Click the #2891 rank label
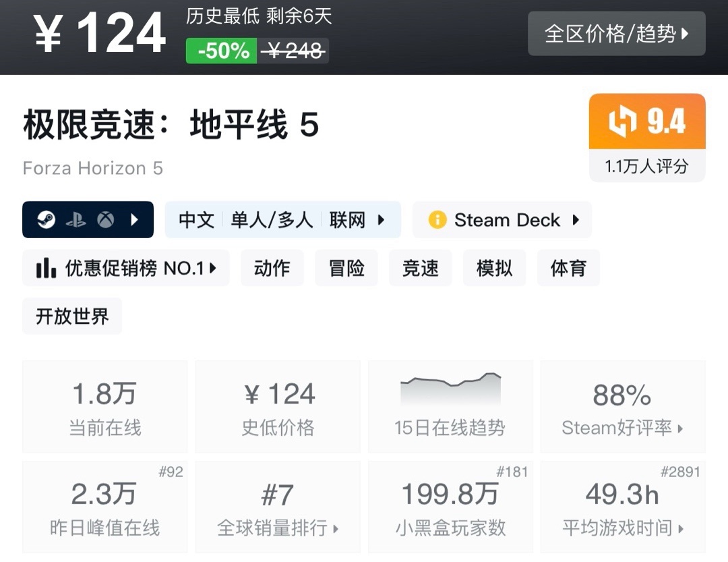The height and width of the screenshot is (562, 728). (681, 472)
